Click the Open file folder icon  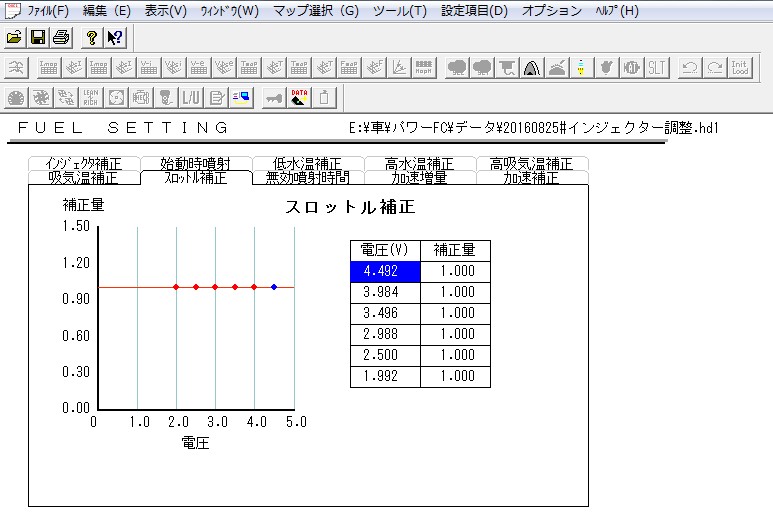(x=14, y=38)
